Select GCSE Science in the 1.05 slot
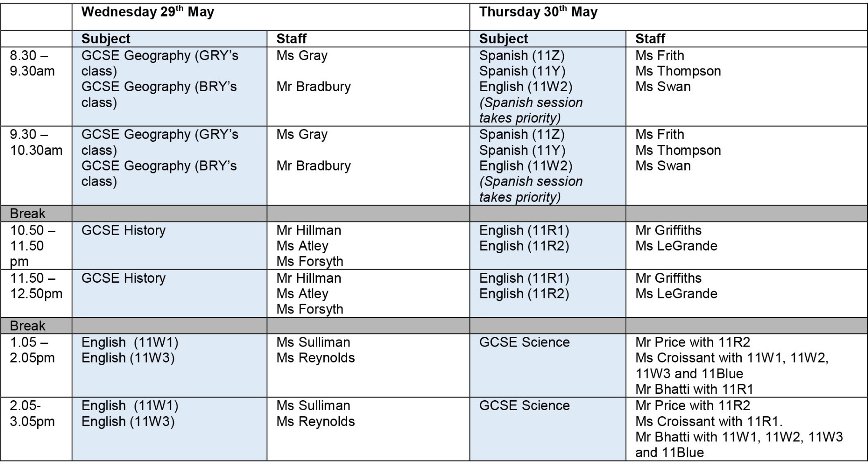The image size is (868, 464). [x=524, y=342]
